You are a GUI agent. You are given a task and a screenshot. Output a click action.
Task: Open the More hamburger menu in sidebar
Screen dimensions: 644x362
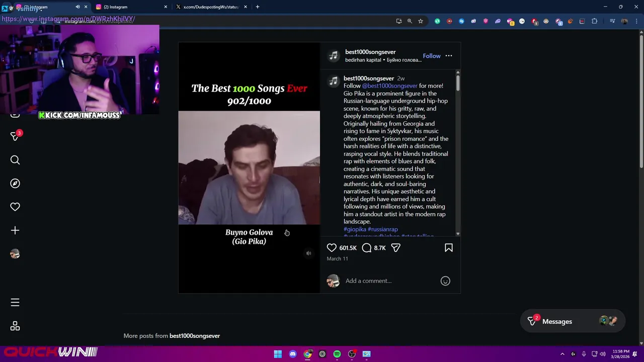(15, 302)
